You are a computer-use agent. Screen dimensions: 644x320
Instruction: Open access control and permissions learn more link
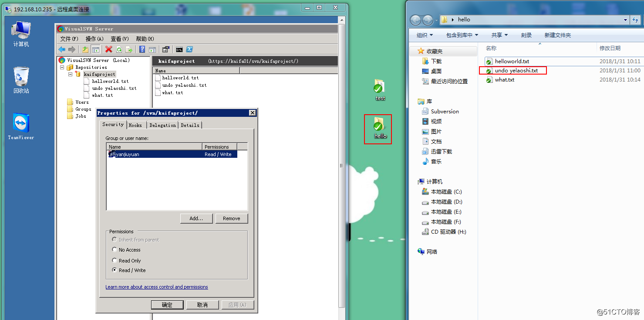point(157,287)
